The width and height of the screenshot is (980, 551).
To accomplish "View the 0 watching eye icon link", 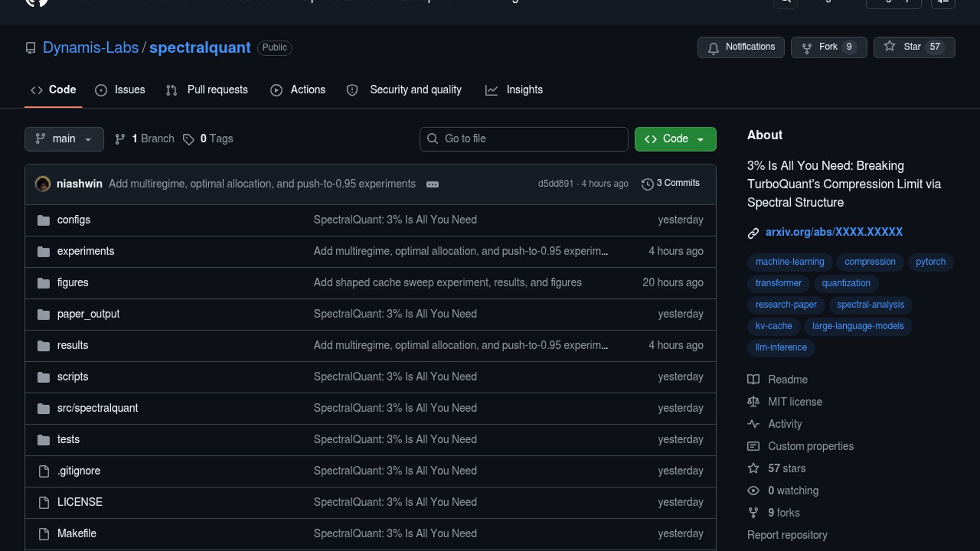I will 753,491.
